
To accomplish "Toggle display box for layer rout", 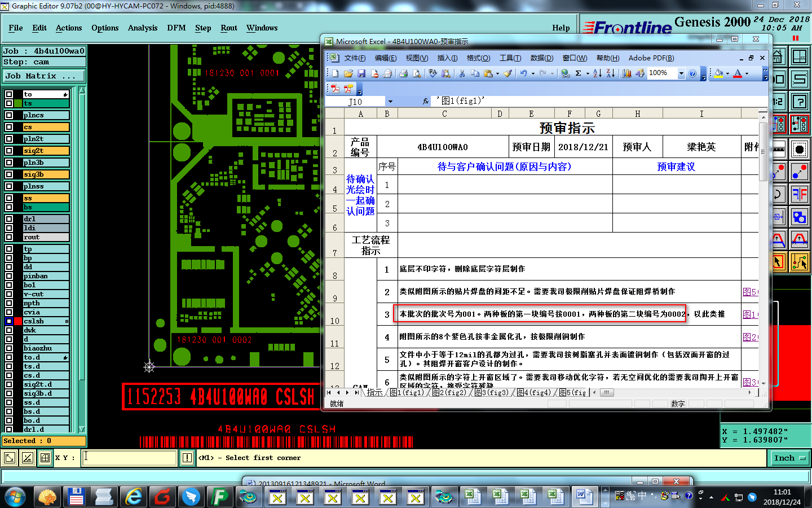I will point(9,237).
